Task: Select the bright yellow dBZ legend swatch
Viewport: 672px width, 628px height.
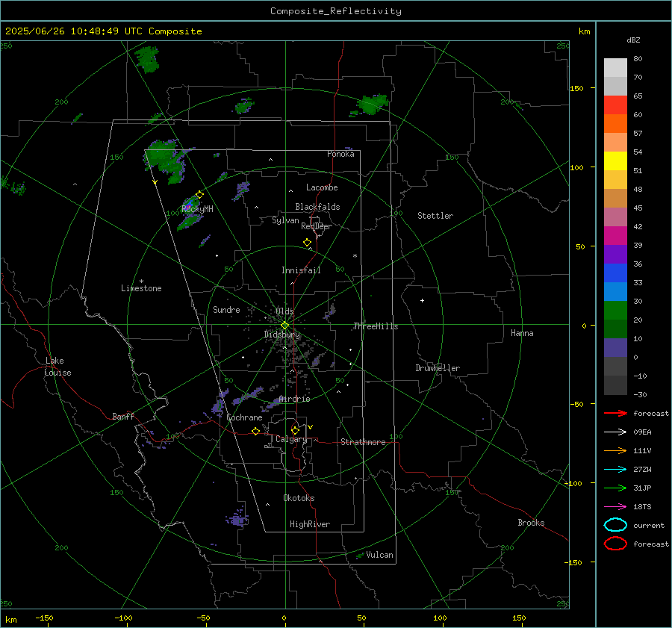Action: (x=615, y=161)
